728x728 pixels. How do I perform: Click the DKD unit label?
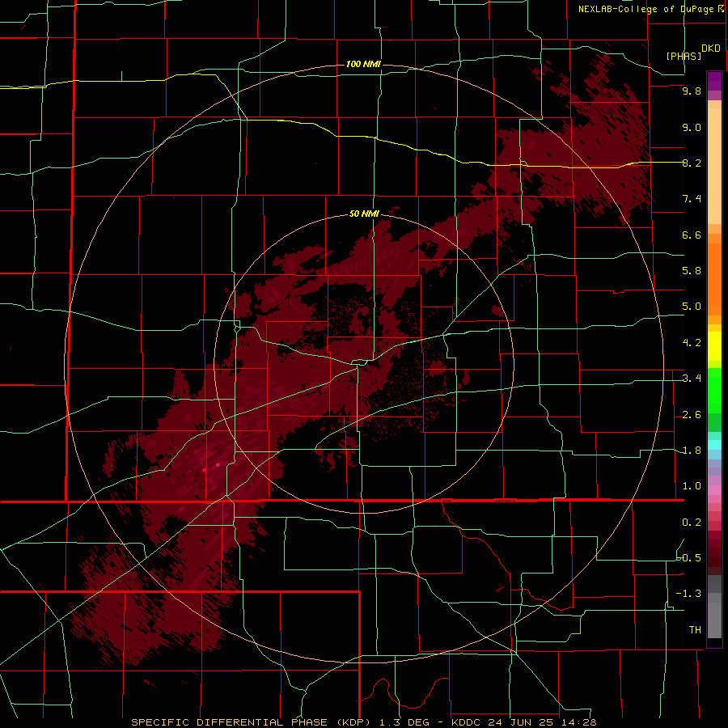pos(710,49)
